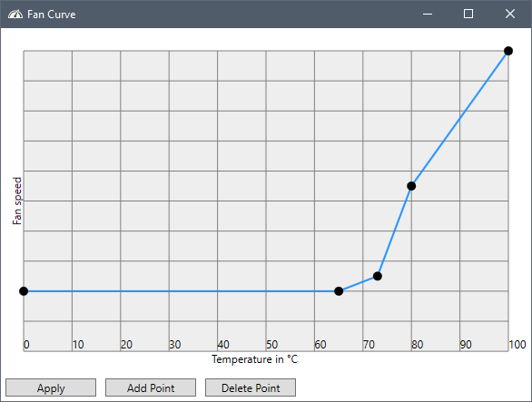
Task: Click the Delete Point button
Action: pyautogui.click(x=251, y=387)
